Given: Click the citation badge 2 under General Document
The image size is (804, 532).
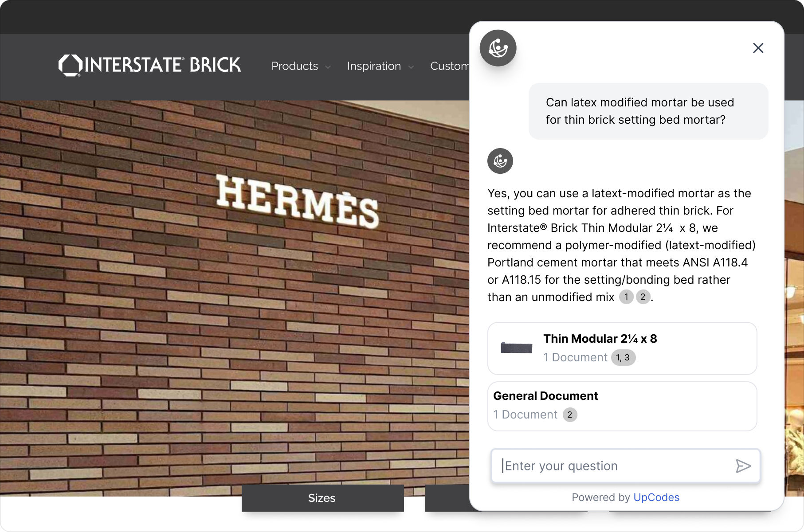Looking at the screenshot, I should tap(570, 415).
